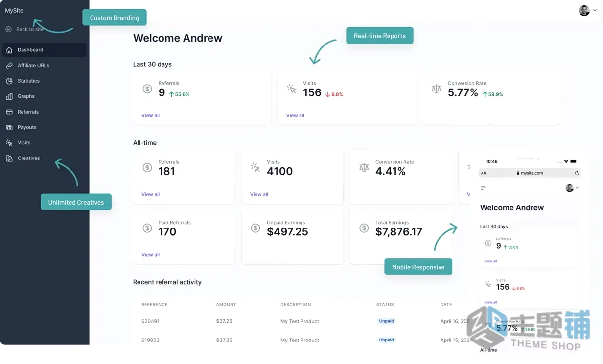Navigate to Payouts menu item

pyautogui.click(x=45, y=127)
